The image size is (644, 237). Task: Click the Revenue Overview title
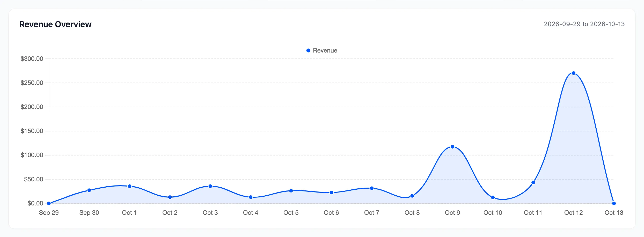pos(55,24)
